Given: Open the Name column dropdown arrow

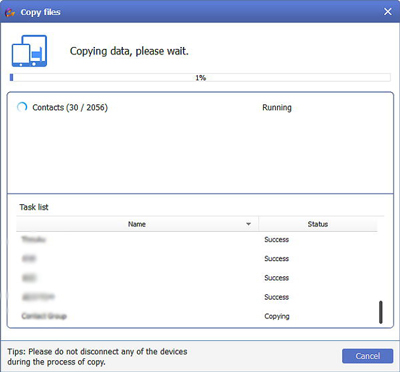Looking at the screenshot, I should (x=248, y=224).
